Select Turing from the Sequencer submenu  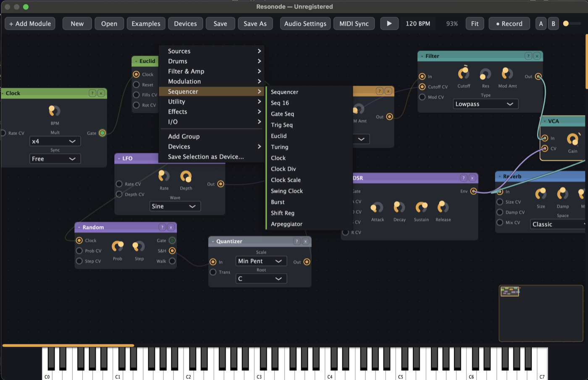pos(310,147)
